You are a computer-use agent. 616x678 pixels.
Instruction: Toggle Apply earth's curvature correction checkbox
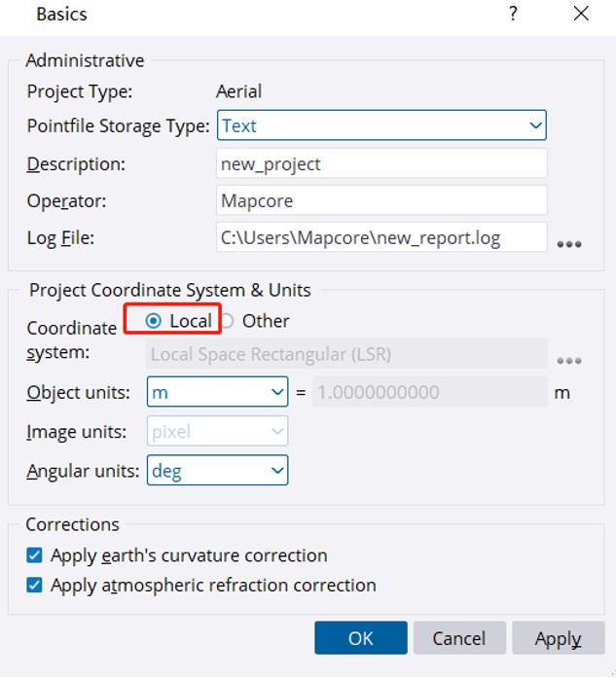click(35, 555)
